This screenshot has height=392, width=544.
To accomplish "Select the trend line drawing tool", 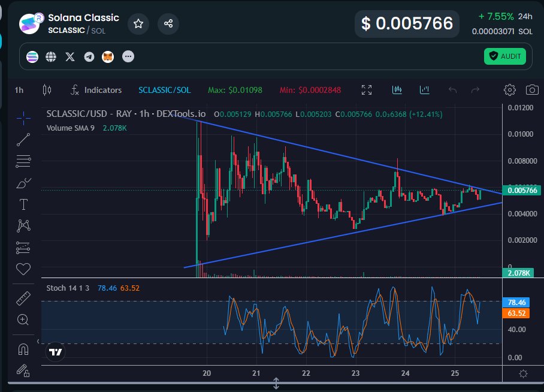I will pyautogui.click(x=23, y=140).
